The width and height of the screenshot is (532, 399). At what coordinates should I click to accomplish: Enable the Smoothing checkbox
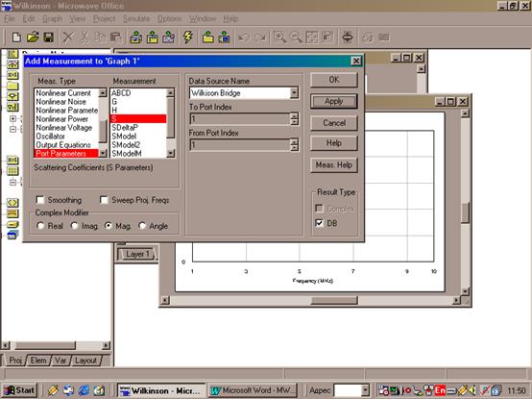(40, 200)
